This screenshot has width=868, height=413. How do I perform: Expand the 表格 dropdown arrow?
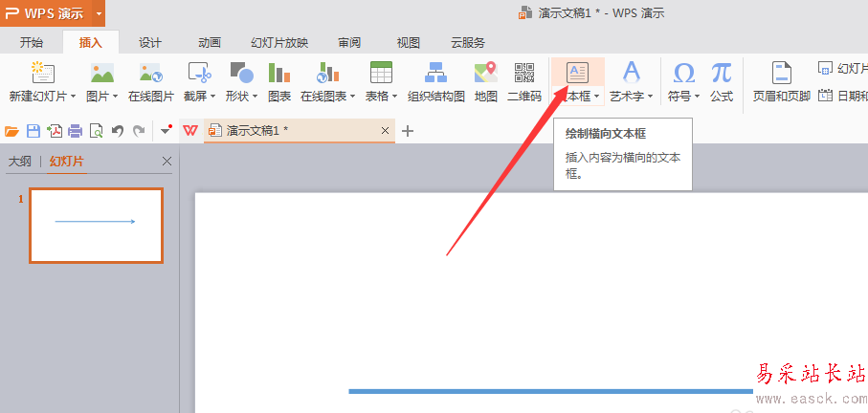tap(394, 97)
